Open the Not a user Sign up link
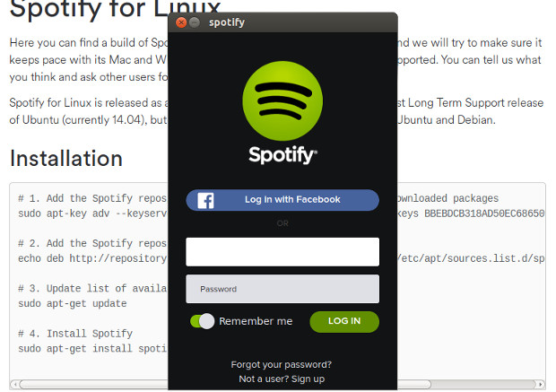This screenshot has height=392, width=556. click(x=282, y=379)
